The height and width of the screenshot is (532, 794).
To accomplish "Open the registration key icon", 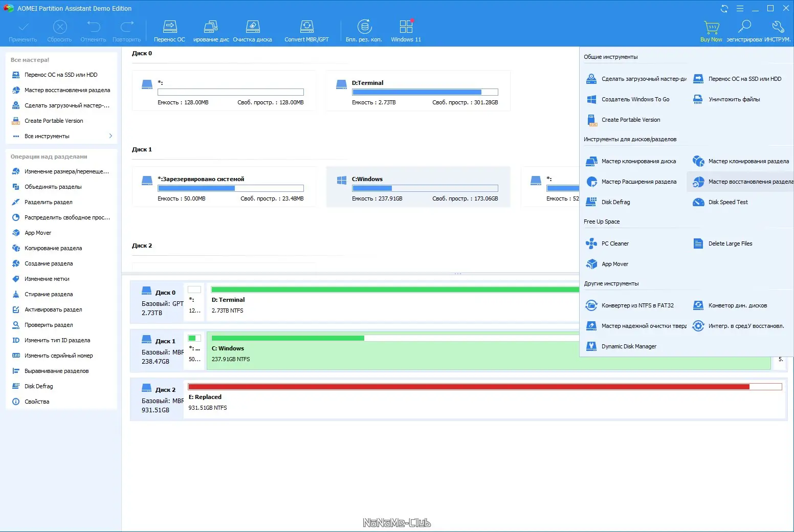I will click(744, 31).
